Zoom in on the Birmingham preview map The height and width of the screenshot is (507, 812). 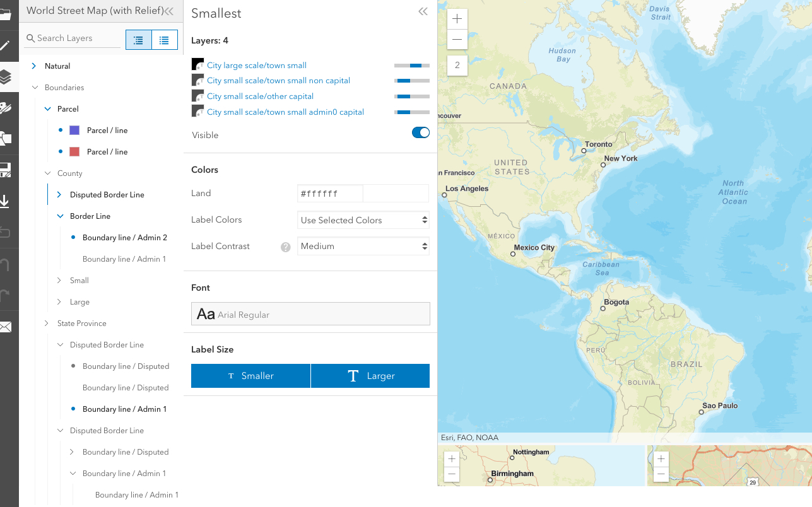tap(452, 459)
